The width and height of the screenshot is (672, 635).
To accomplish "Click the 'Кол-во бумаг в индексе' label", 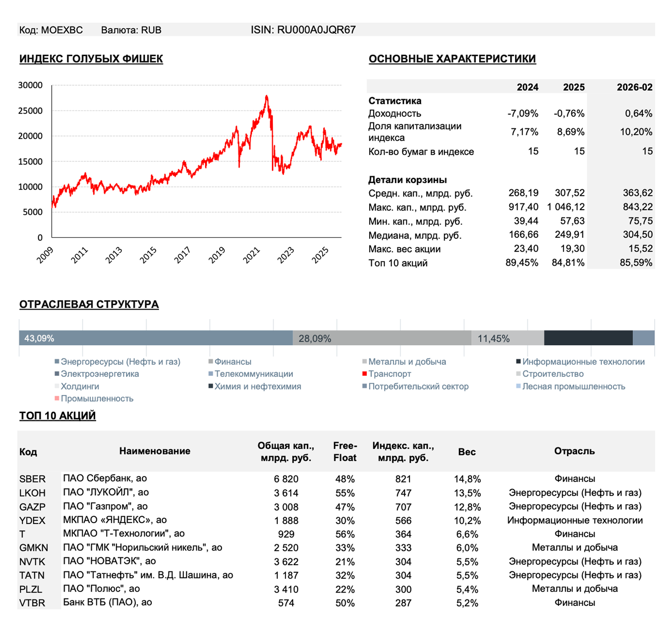I will click(x=421, y=152).
